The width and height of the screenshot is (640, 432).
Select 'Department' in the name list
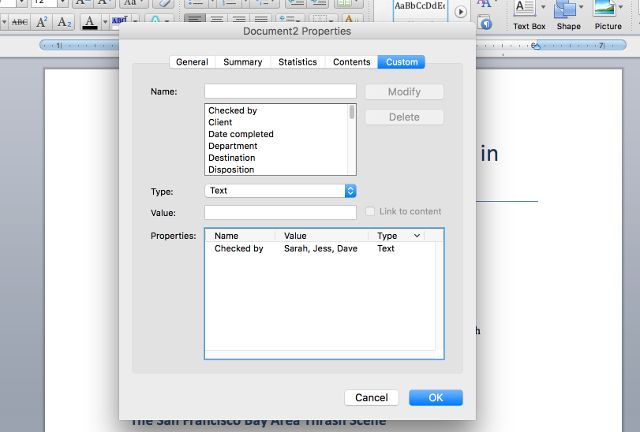(x=276, y=146)
